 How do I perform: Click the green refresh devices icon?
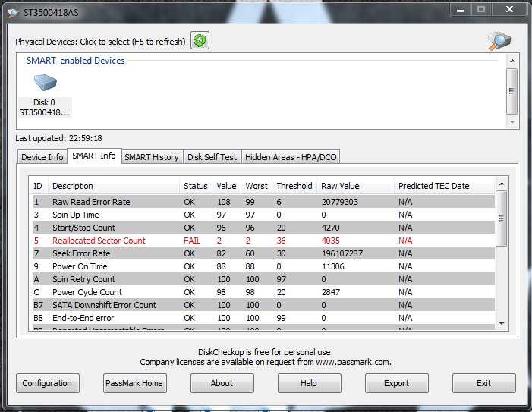coord(200,40)
